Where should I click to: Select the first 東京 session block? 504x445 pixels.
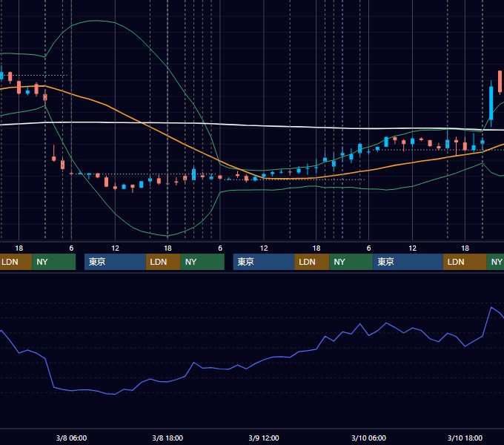click(115, 262)
